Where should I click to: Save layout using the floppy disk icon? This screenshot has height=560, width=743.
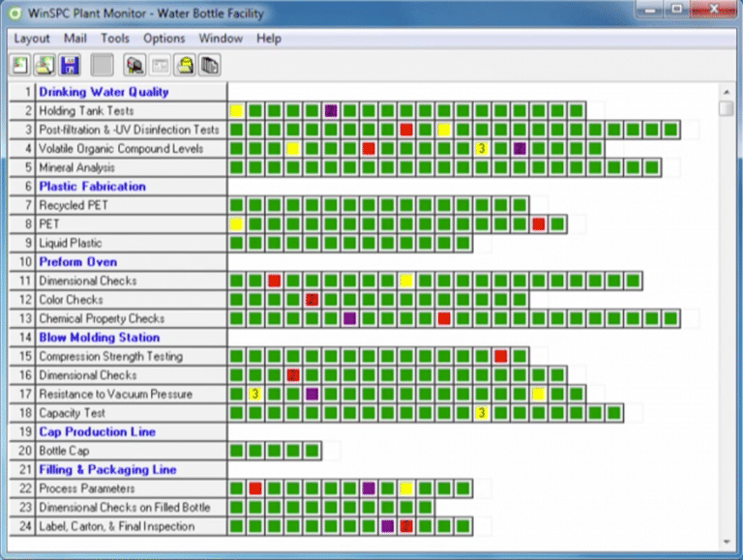(x=70, y=66)
